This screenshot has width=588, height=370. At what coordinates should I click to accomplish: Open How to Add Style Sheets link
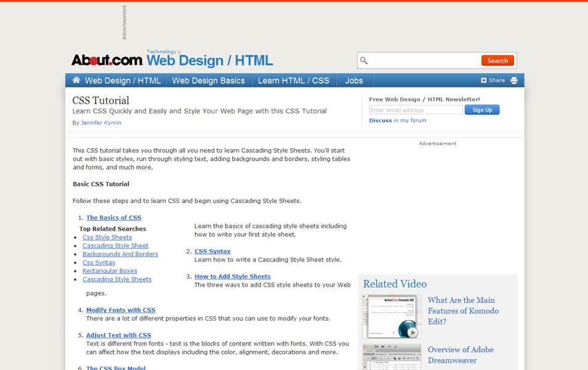coord(232,276)
